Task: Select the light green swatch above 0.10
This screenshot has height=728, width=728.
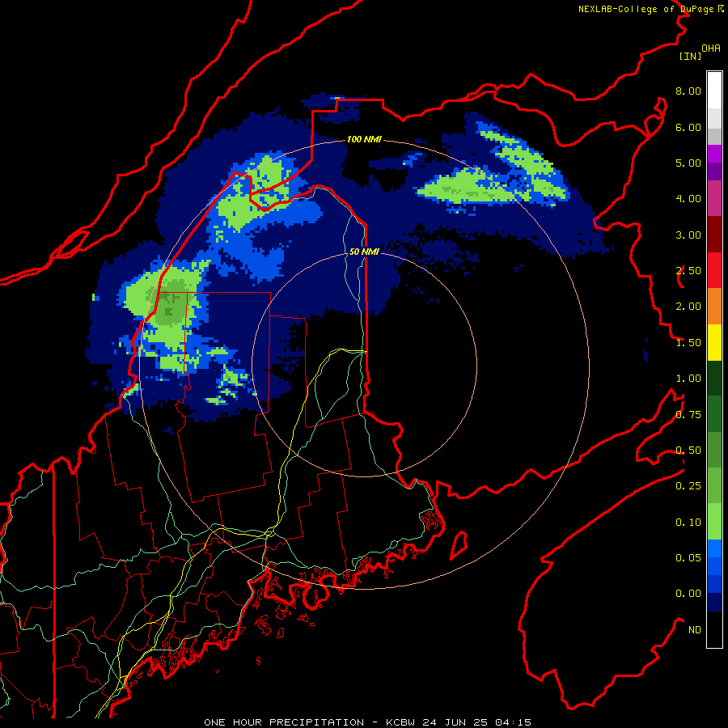Action: (x=714, y=522)
